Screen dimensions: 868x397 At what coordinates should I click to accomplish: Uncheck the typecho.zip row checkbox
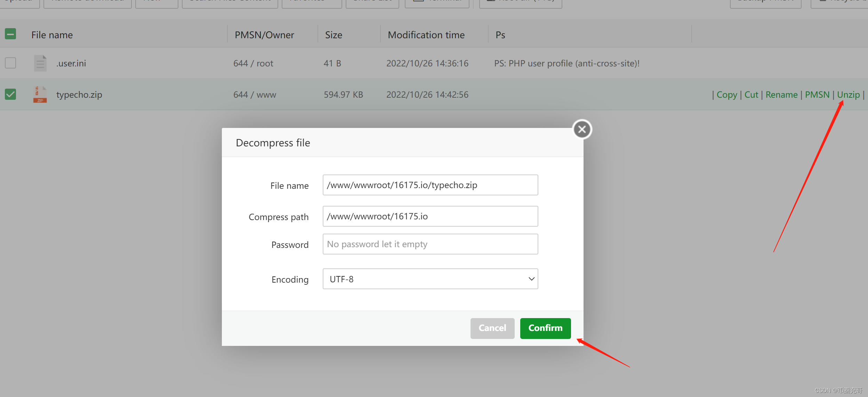10,94
